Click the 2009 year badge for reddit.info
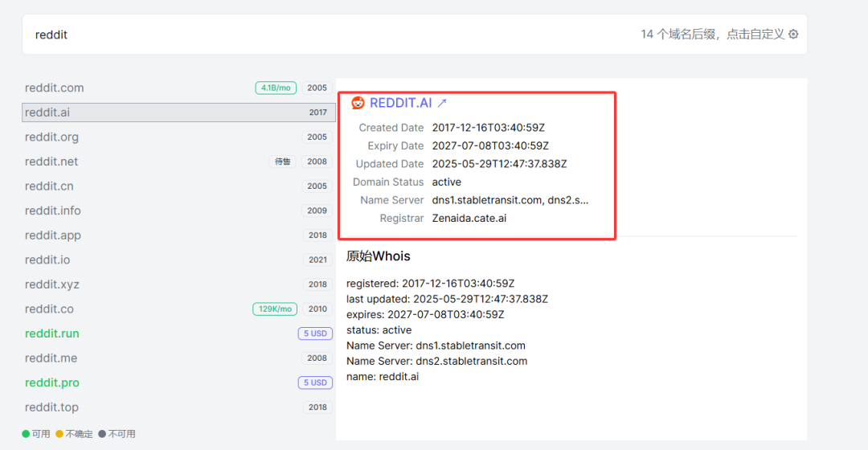This screenshot has width=868, height=450. point(317,211)
